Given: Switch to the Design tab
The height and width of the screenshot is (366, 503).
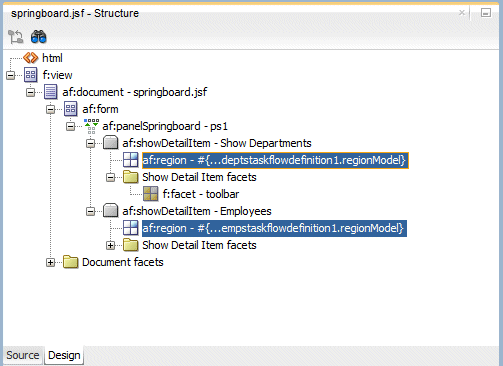Looking at the screenshot, I should pyautogui.click(x=64, y=355).
